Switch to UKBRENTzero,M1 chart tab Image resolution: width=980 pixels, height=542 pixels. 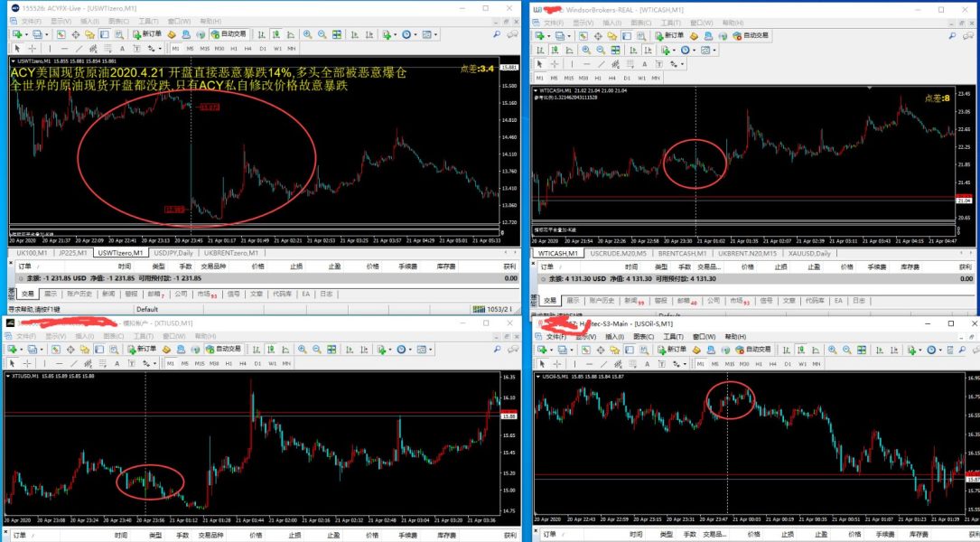(x=230, y=253)
